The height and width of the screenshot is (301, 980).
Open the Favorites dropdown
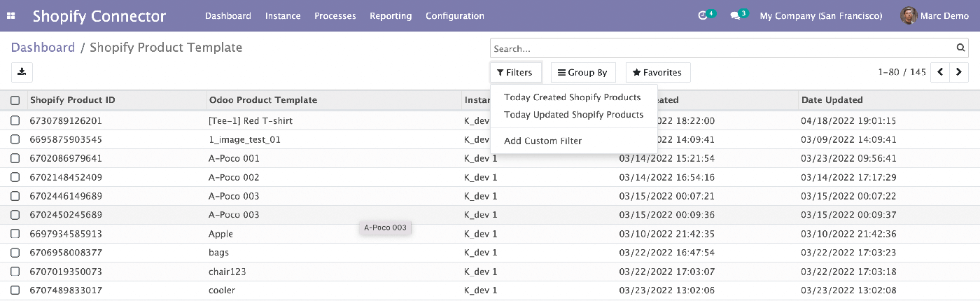[x=658, y=72]
